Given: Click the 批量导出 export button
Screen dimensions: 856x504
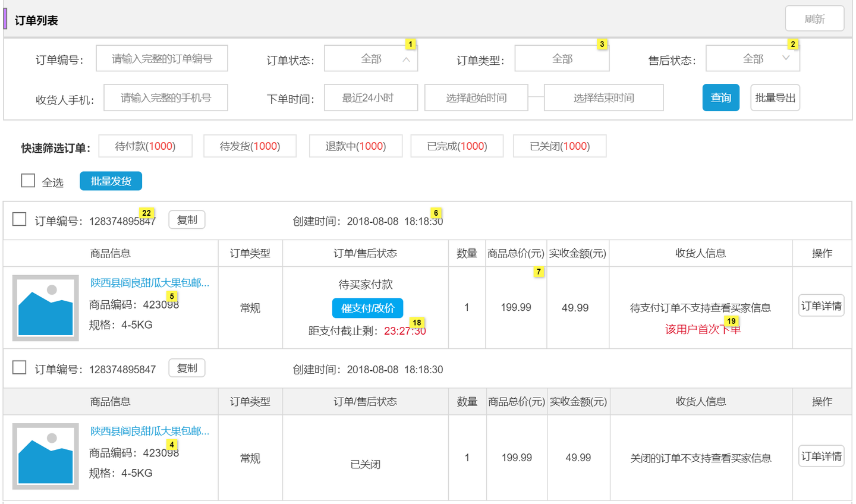Looking at the screenshot, I should pos(775,97).
